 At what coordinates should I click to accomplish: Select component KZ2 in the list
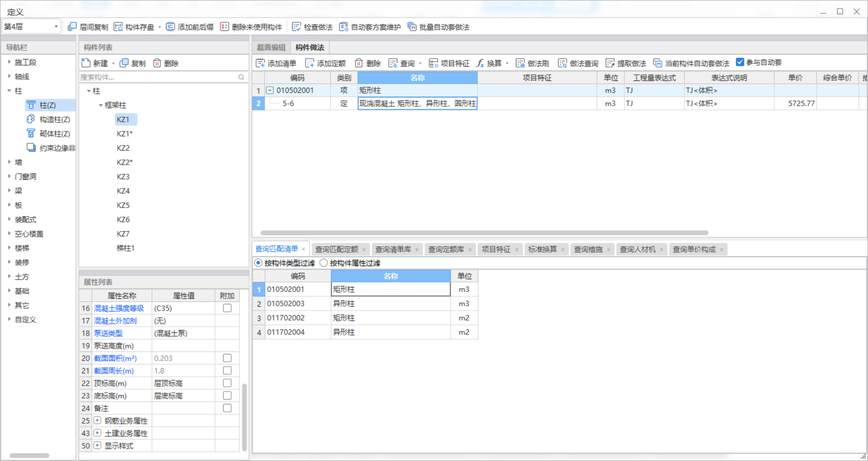[123, 148]
